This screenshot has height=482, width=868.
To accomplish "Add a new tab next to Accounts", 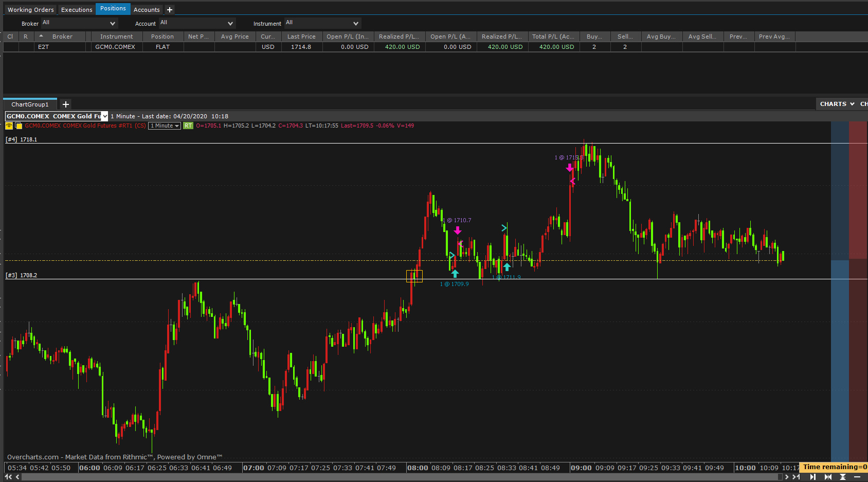I will click(x=170, y=10).
